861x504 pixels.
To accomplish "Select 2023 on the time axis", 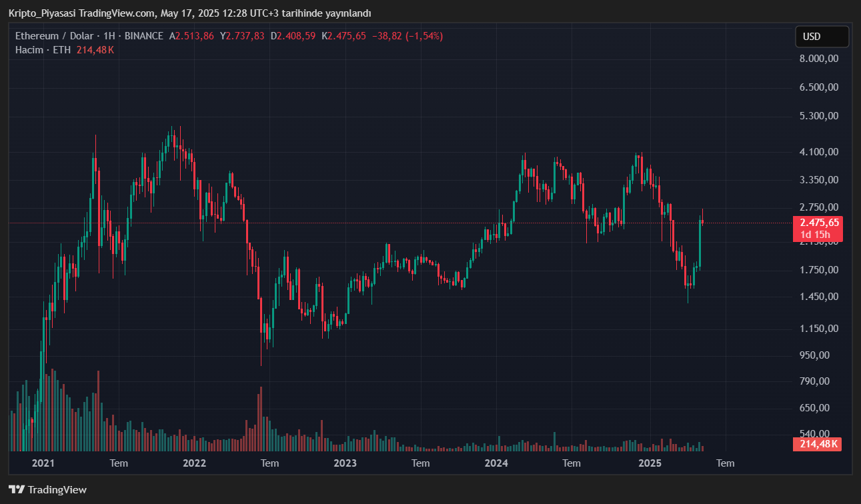I will 345,463.
